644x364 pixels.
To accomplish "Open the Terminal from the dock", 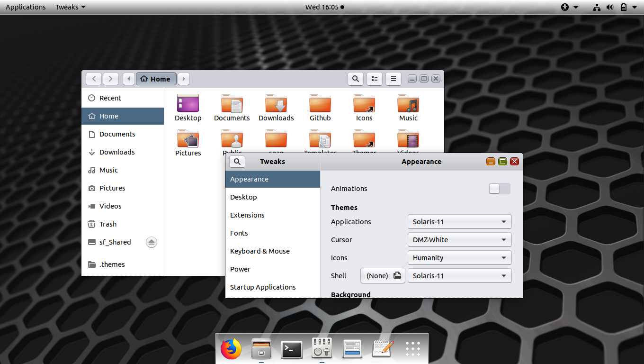I will tap(291, 349).
